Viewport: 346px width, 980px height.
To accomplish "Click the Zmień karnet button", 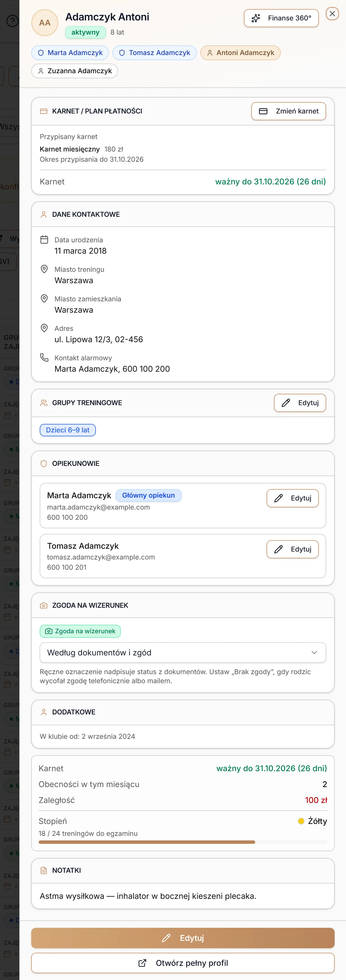I will [x=289, y=111].
